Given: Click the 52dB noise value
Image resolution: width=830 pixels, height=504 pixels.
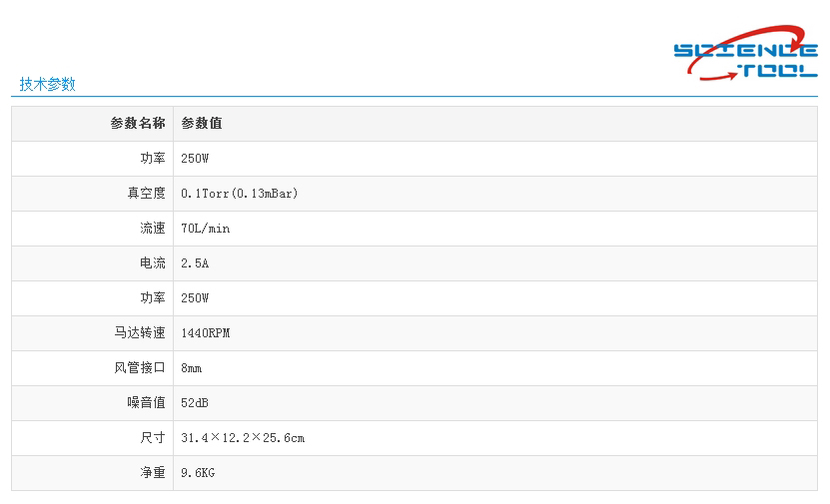Looking at the screenshot, I should click(195, 403).
